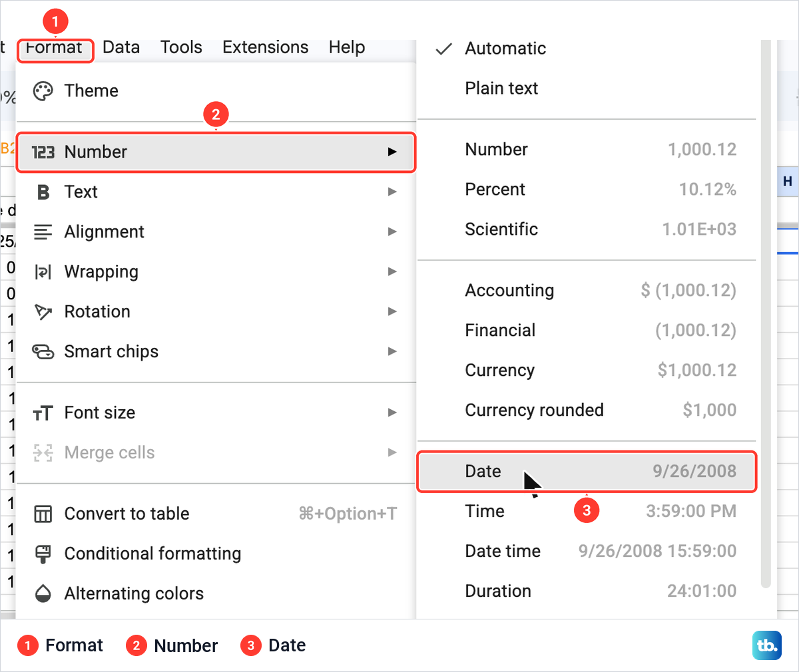Image resolution: width=799 pixels, height=672 pixels.
Task: Expand the Font size submenu arrow
Action: (392, 413)
